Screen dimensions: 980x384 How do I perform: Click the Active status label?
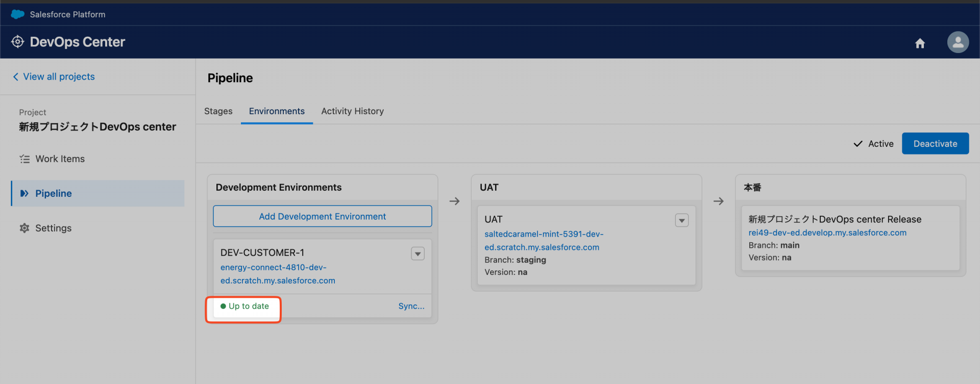(881, 144)
